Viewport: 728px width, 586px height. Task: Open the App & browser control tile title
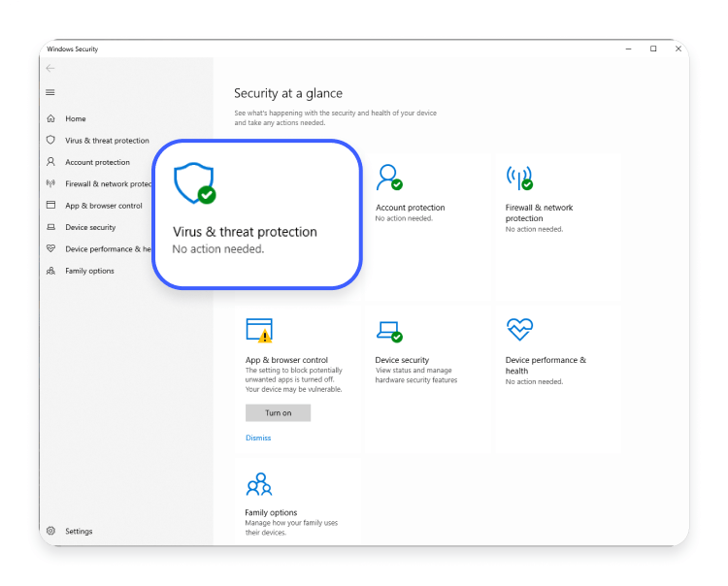pos(286,360)
